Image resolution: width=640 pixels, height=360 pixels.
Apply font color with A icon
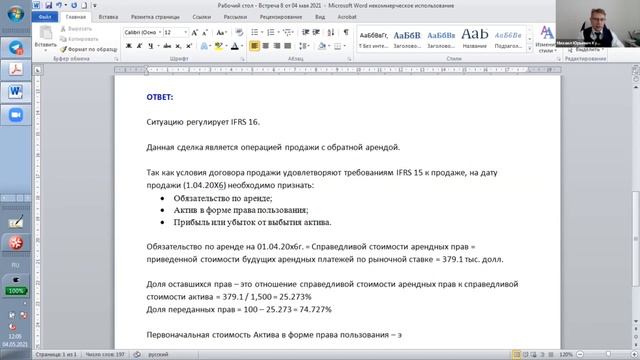[235, 46]
